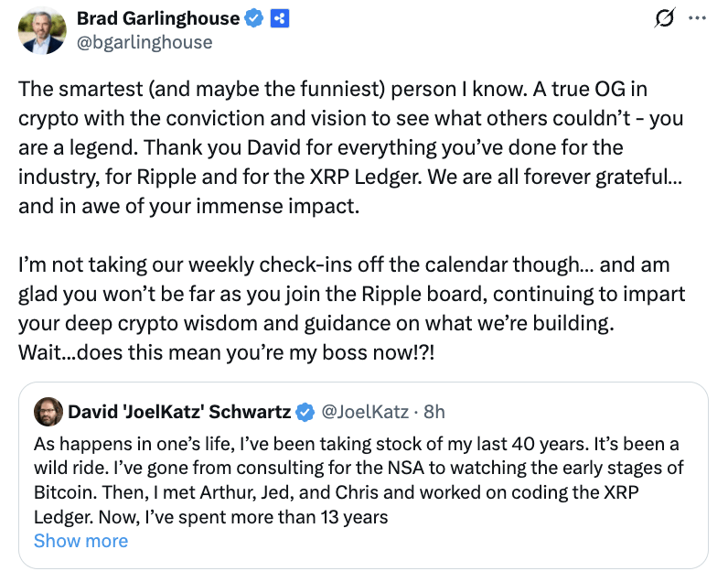Open the @bgarlinghouse handle link

point(145,42)
